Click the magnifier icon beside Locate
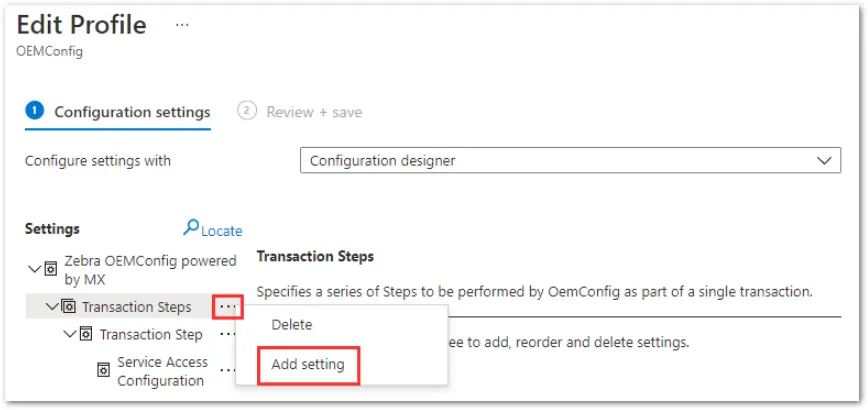The width and height of the screenshot is (868, 410). pos(191,228)
